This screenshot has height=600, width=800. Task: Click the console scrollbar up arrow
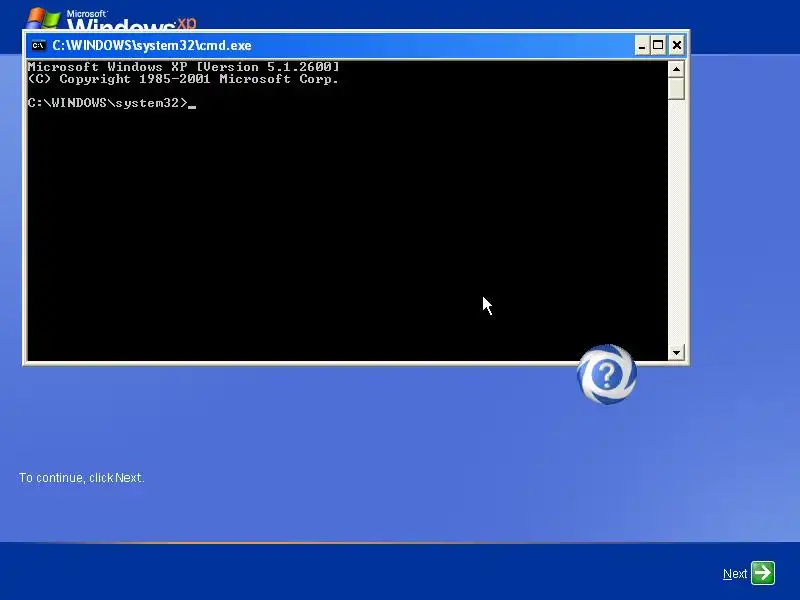(676, 69)
